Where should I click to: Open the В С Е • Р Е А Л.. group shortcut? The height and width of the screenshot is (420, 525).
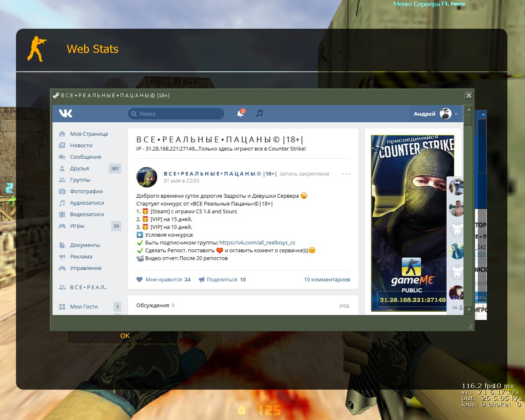[x=88, y=287]
